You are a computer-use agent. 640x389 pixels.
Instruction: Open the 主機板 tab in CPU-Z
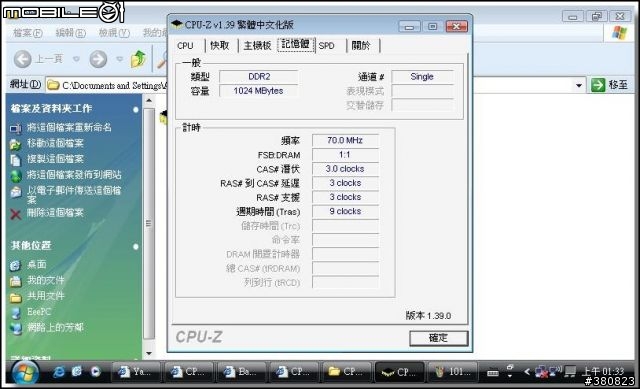[x=257, y=46]
